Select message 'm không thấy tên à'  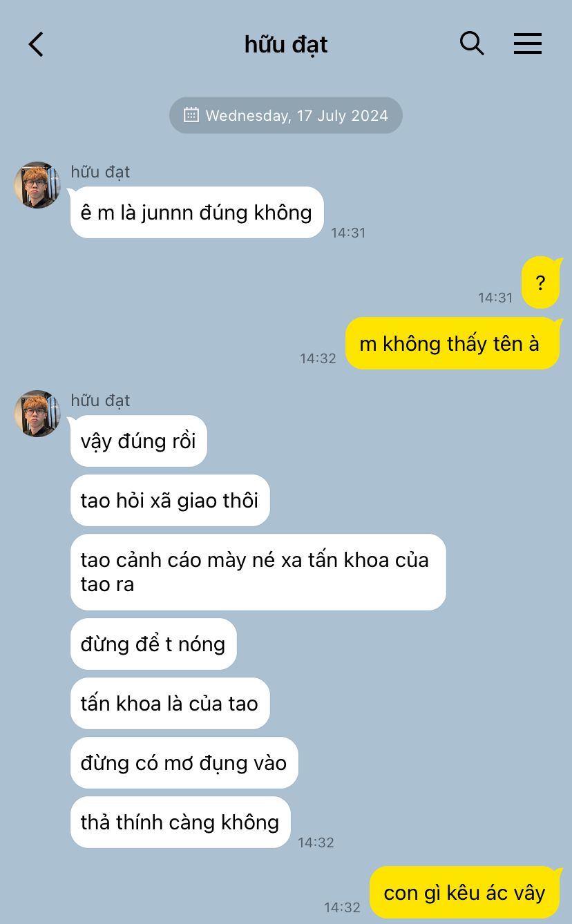click(452, 343)
